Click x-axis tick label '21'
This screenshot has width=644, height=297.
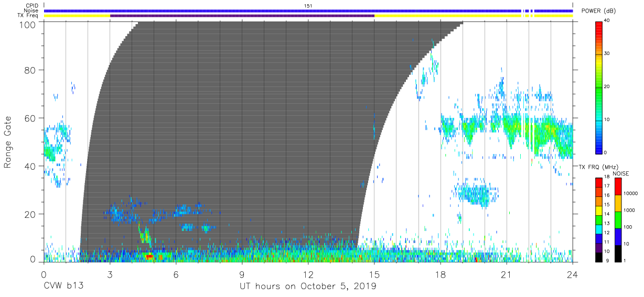click(x=507, y=274)
